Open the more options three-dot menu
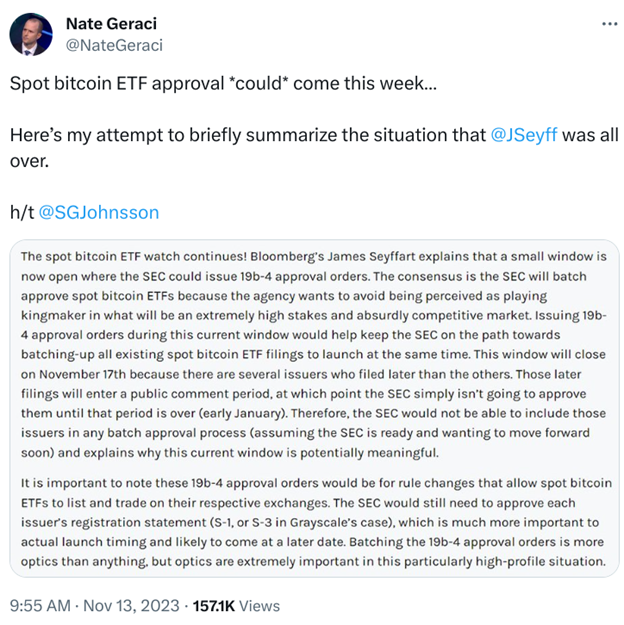 pyautogui.click(x=608, y=22)
